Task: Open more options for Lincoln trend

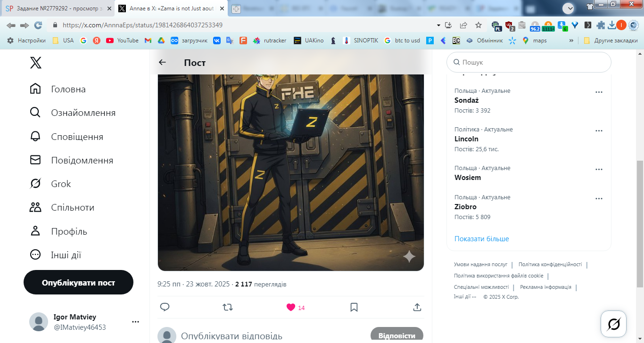Action: point(599,131)
